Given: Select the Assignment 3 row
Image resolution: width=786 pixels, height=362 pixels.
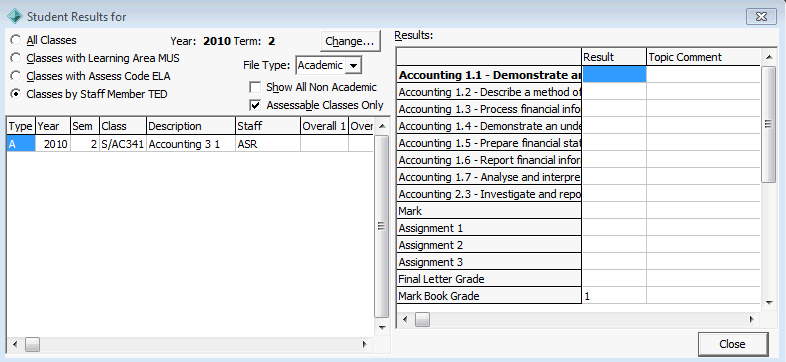Looking at the screenshot, I should click(x=489, y=262).
